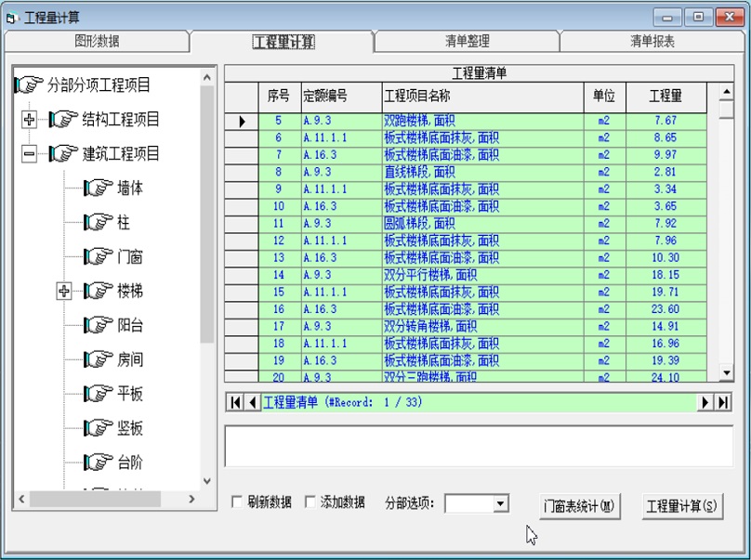Click the 工程项目名称 column header
The height and width of the screenshot is (560, 751).
[482, 97]
